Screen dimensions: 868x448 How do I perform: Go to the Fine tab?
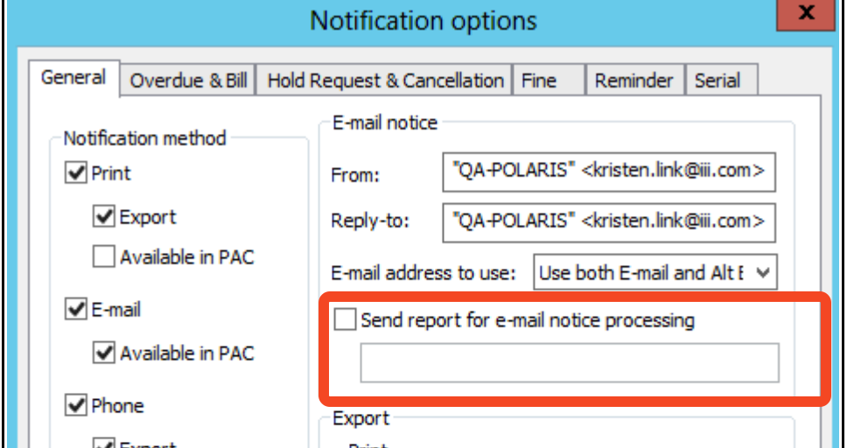pyautogui.click(x=538, y=81)
